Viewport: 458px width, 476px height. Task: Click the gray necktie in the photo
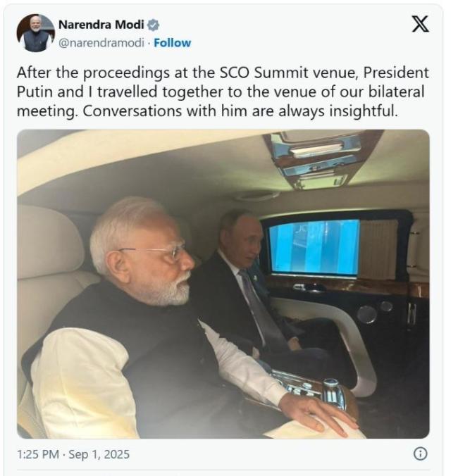pyautogui.click(x=261, y=310)
